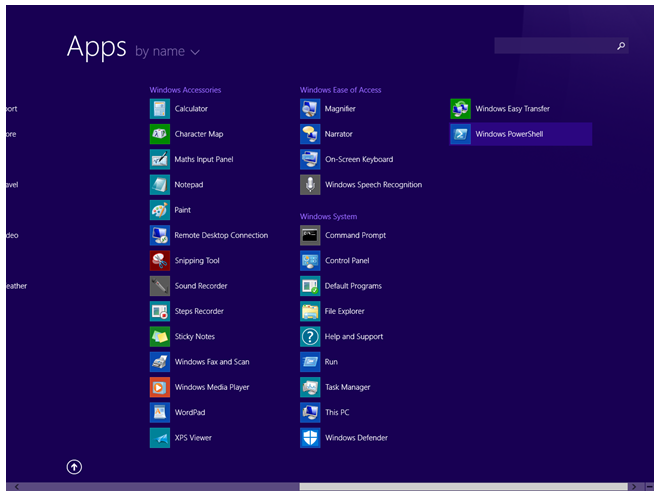Launch Control Panel icon
This screenshot has width=659, height=496.
coord(310,261)
